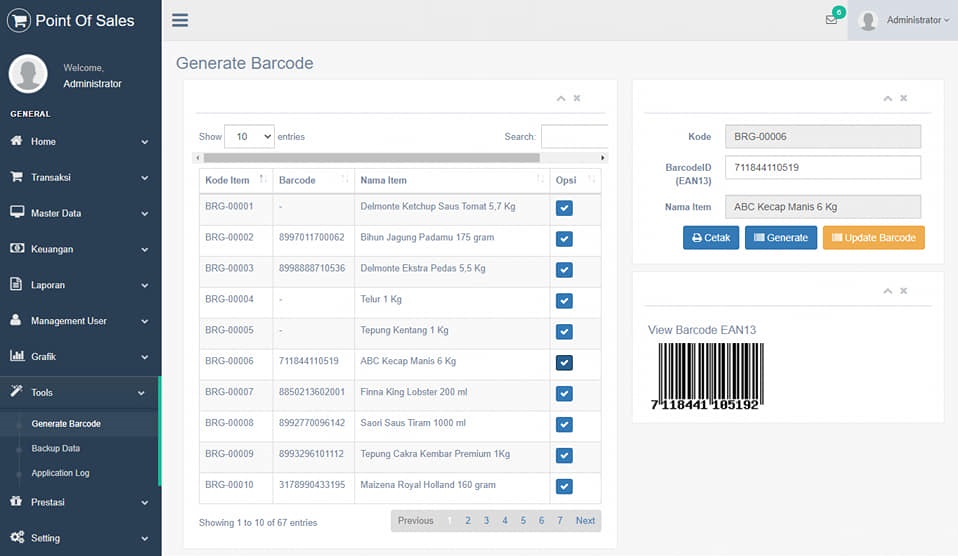958x556 pixels.
Task: Sort table by Opsi column
Action: (575, 180)
